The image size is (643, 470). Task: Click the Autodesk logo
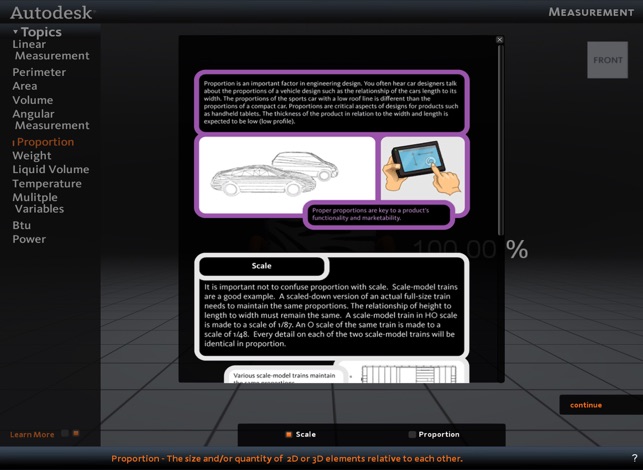click(x=52, y=12)
